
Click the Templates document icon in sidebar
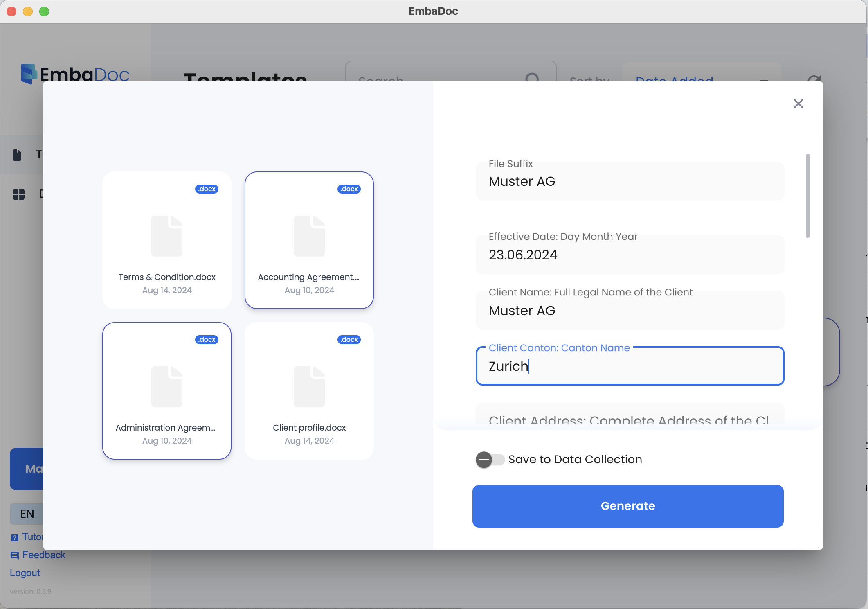click(17, 155)
